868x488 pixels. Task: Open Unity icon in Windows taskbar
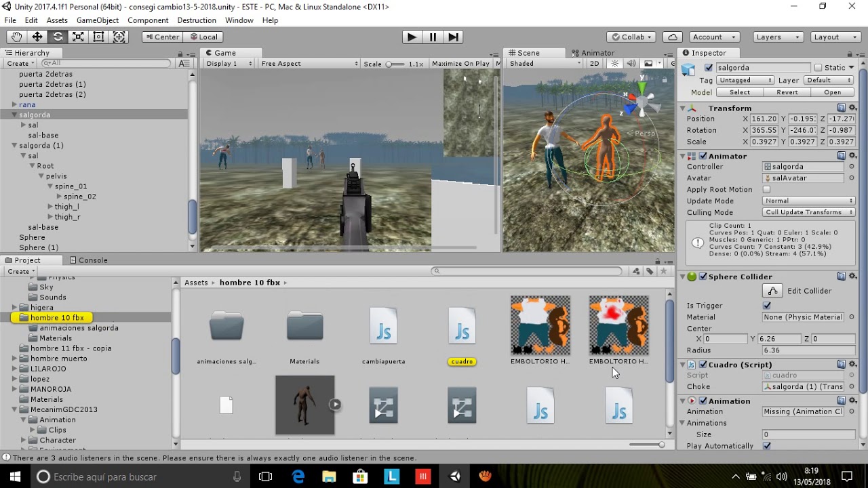coord(455,476)
